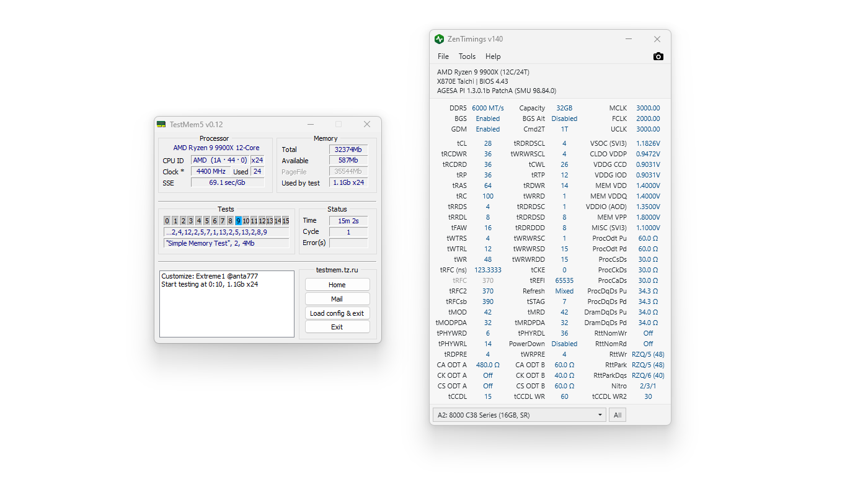Take a ZenTimings screenshot with the camera icon
This screenshot has width=868, height=487.
coord(658,56)
